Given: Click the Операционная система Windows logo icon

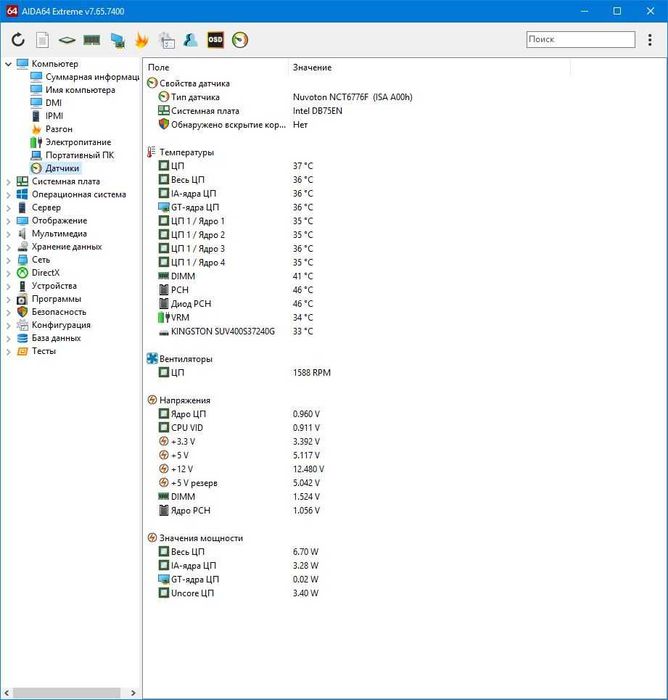Looking at the screenshot, I should [x=22, y=194].
